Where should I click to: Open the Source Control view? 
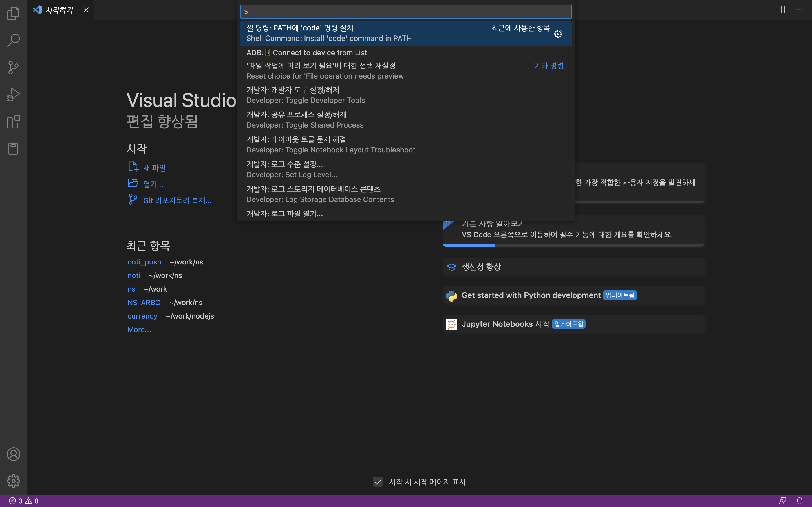pyautogui.click(x=14, y=67)
